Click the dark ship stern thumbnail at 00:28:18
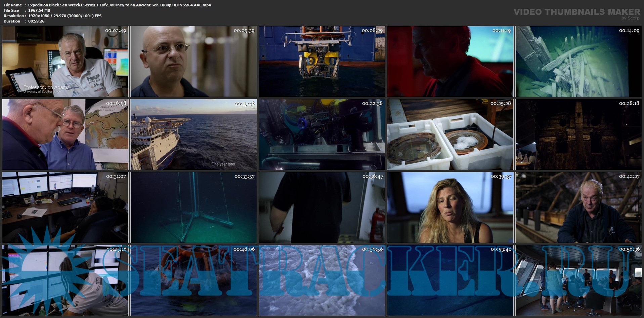The width and height of the screenshot is (644, 318). pyautogui.click(x=578, y=134)
